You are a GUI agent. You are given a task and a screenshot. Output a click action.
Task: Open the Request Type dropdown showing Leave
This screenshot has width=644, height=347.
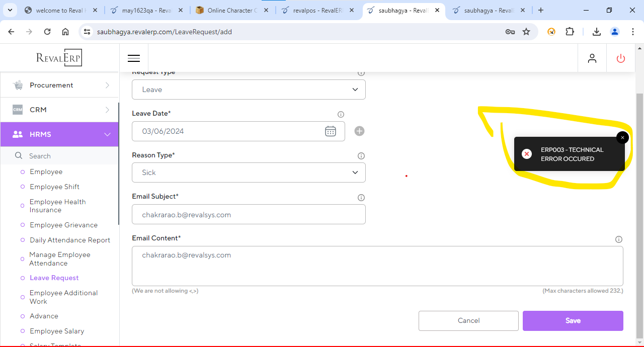[249, 90]
